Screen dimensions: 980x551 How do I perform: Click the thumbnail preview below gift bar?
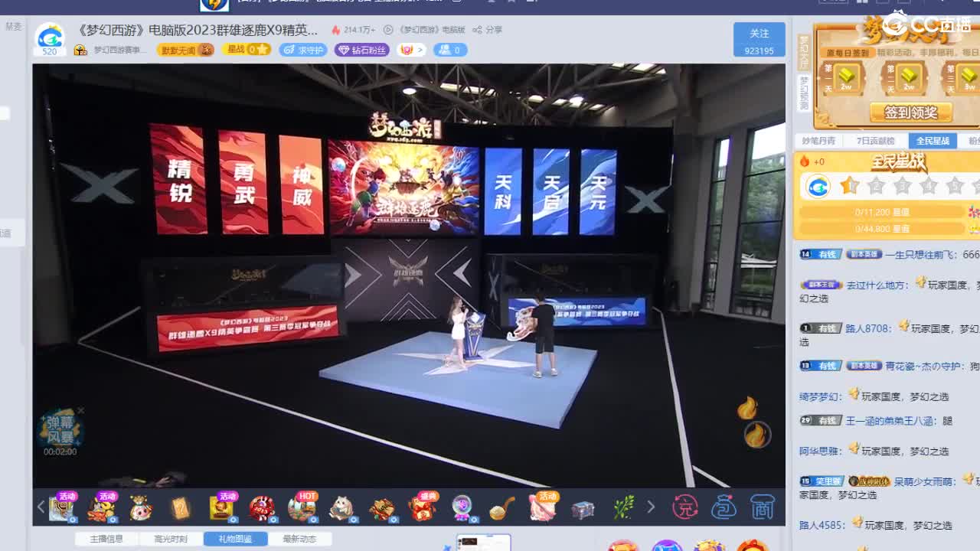(483, 543)
